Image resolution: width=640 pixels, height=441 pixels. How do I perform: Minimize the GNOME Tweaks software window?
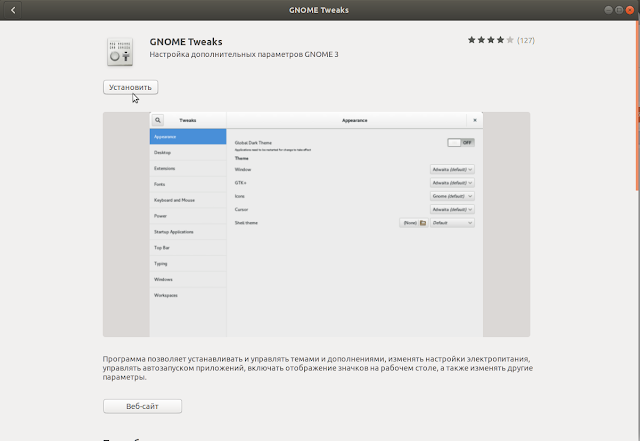[608, 10]
